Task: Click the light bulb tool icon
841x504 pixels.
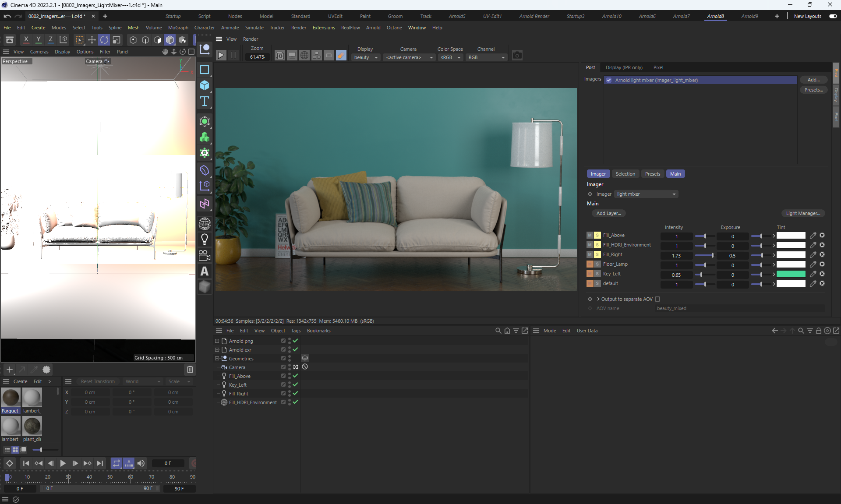Action: 205,239
